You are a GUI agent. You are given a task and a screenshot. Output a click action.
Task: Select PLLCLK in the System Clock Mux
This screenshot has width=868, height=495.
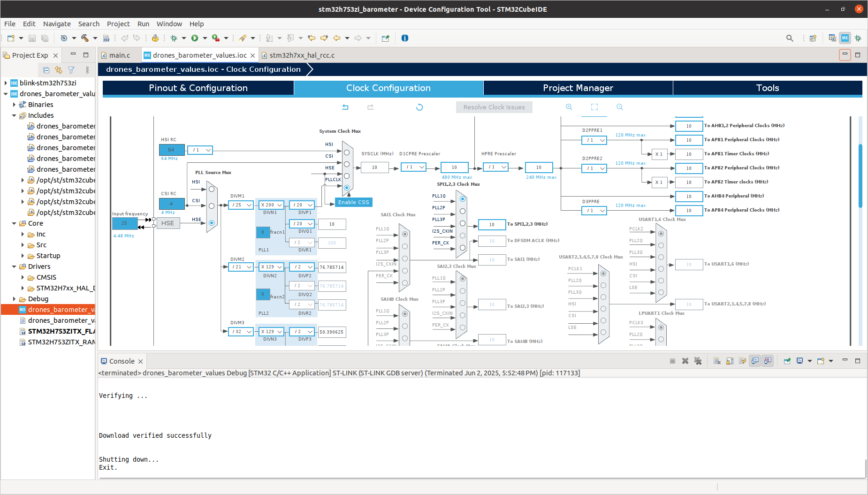[346, 187]
